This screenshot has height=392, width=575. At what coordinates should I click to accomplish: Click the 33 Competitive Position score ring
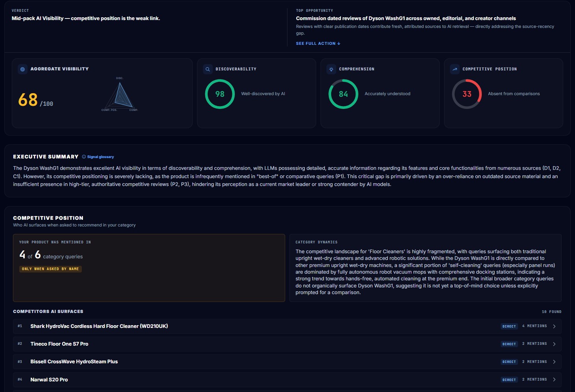[x=467, y=94]
